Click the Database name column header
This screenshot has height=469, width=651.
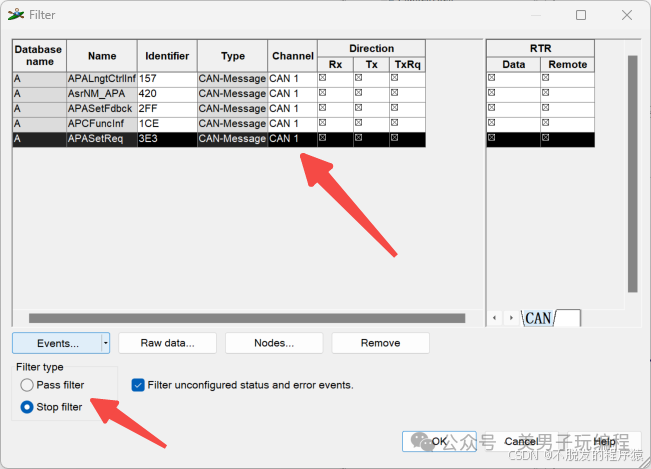39,56
